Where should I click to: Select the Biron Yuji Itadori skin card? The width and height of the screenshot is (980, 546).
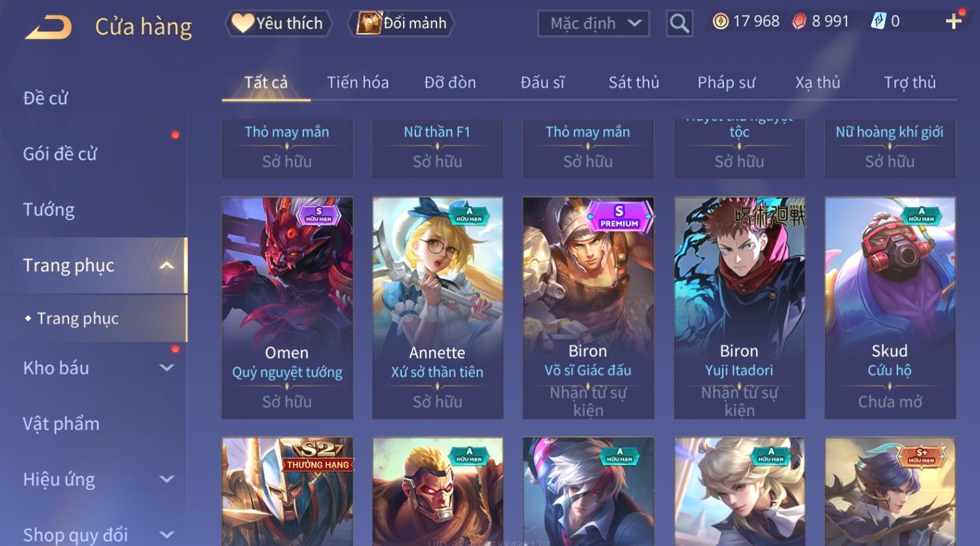(x=739, y=308)
